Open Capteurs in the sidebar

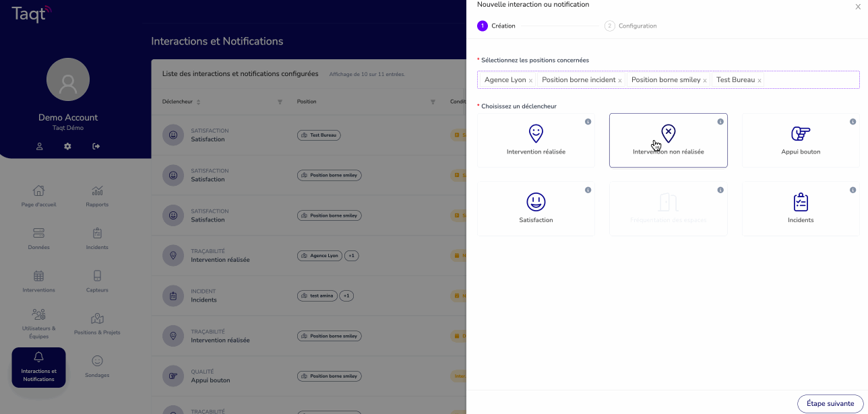pos(97,281)
